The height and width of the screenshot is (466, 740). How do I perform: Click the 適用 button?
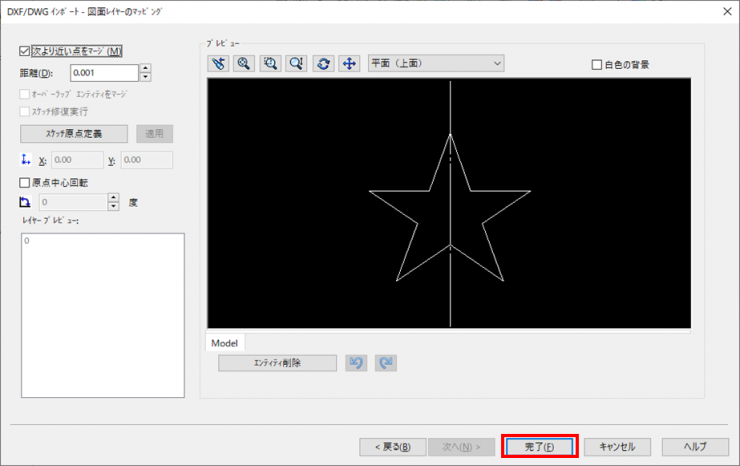tap(155, 134)
